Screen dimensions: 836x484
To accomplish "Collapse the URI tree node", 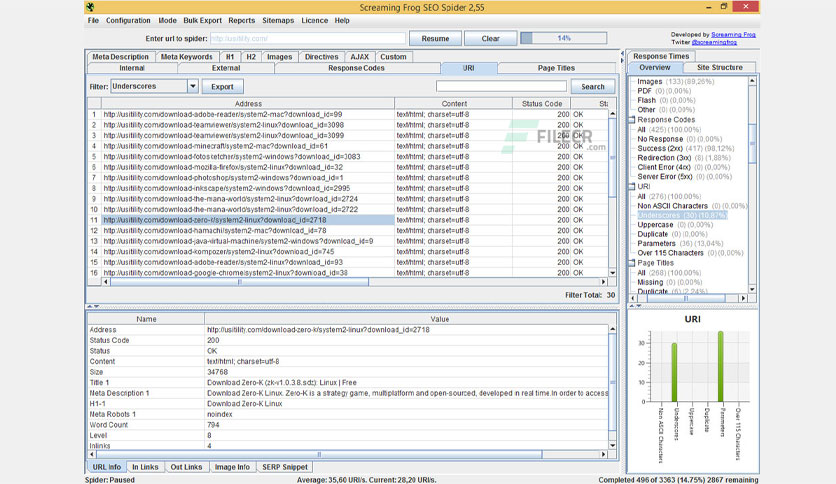I will 632,187.
